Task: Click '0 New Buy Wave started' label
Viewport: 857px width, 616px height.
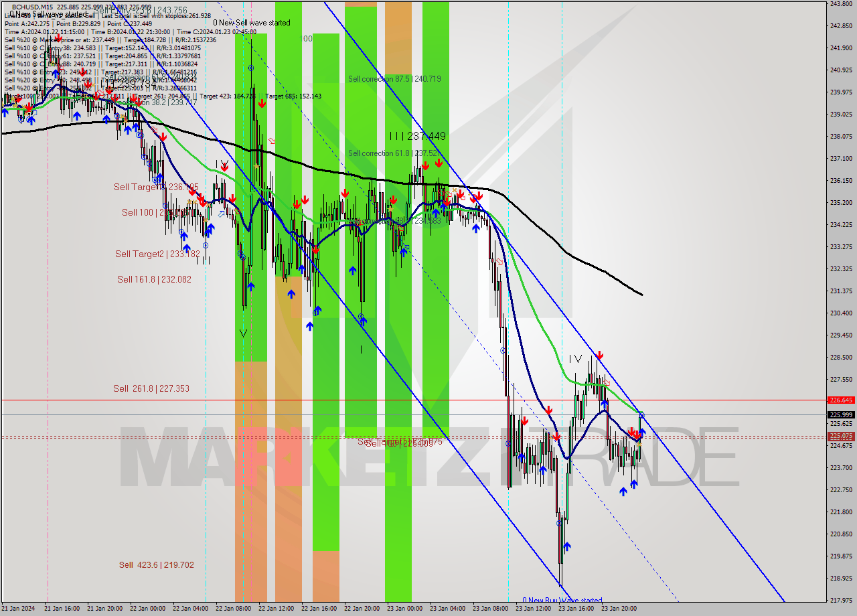Action: 562,600
